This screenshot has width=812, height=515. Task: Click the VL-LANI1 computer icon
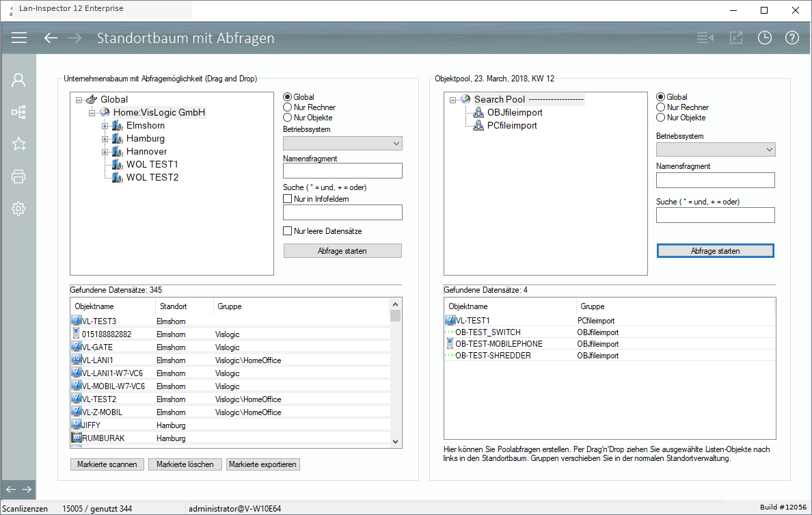(x=76, y=360)
